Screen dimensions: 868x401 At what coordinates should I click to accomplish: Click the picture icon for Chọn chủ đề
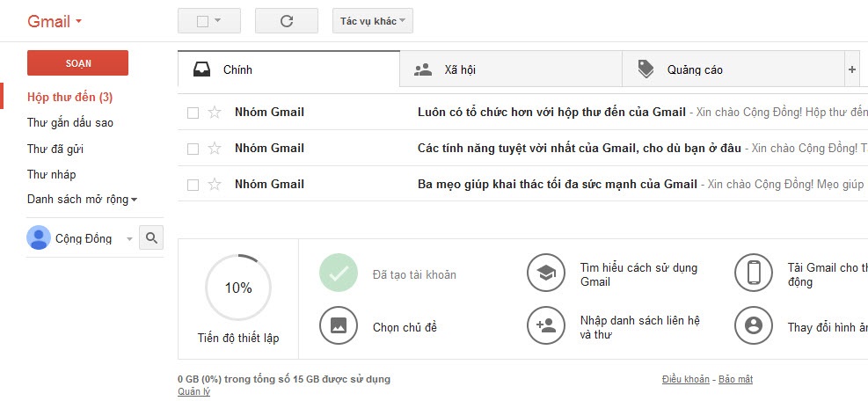pyautogui.click(x=339, y=325)
